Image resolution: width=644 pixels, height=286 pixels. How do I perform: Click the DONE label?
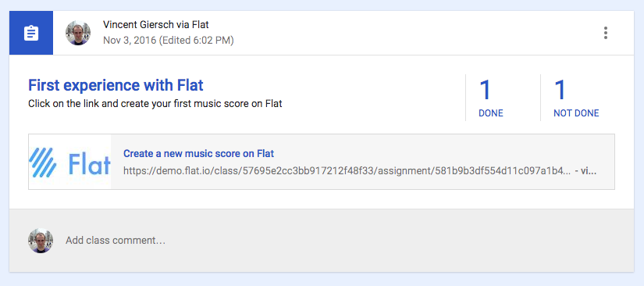tap(491, 113)
